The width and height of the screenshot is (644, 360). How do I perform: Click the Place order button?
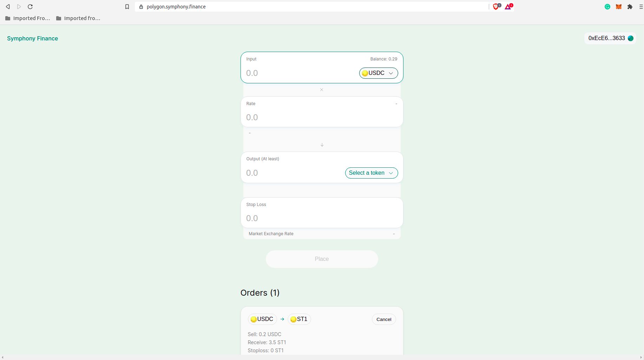click(322, 259)
